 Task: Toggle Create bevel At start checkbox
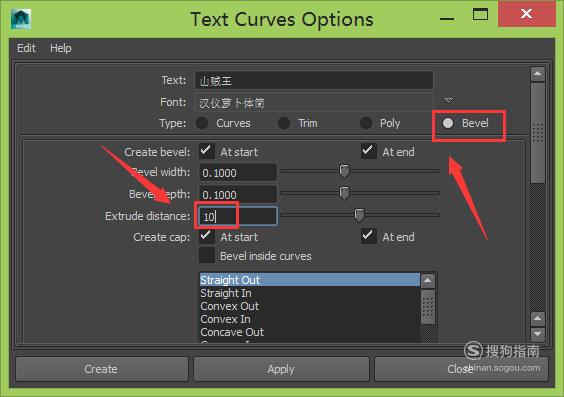206,151
